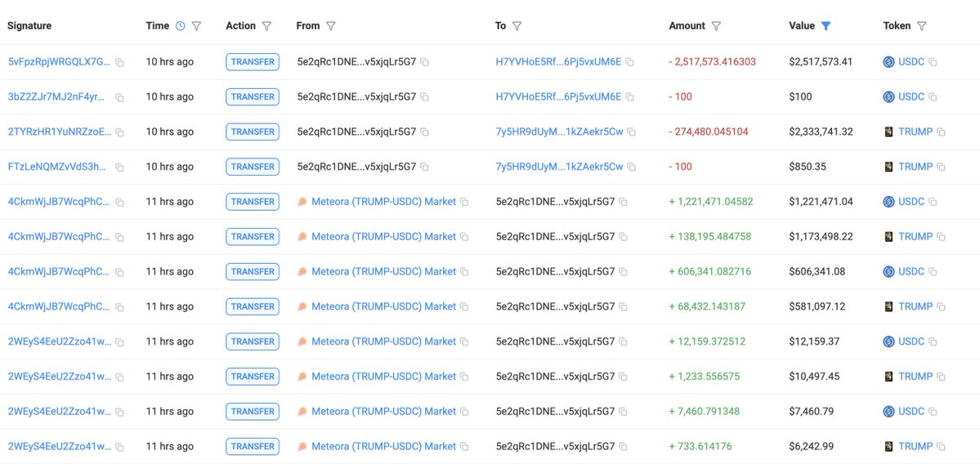980x464 pixels.
Task: Click TRANSFER badge in FTzLeNQMZvVdS3h row
Action: click(x=253, y=167)
